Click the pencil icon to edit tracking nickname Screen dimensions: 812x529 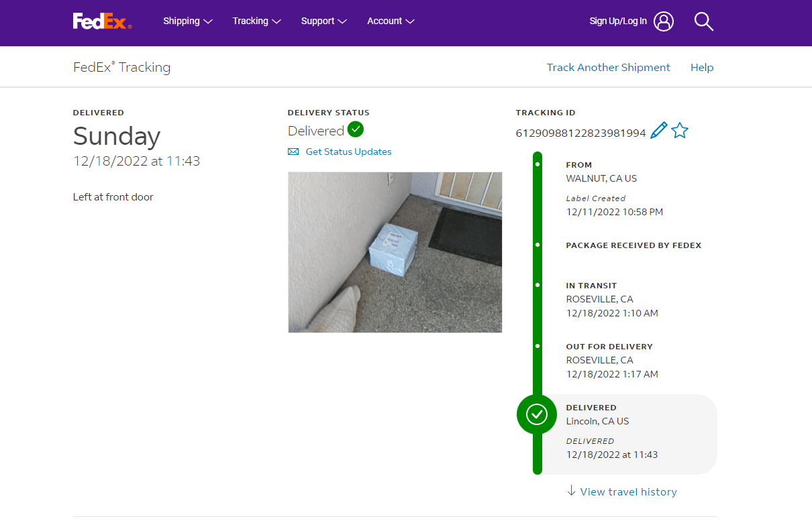point(659,130)
